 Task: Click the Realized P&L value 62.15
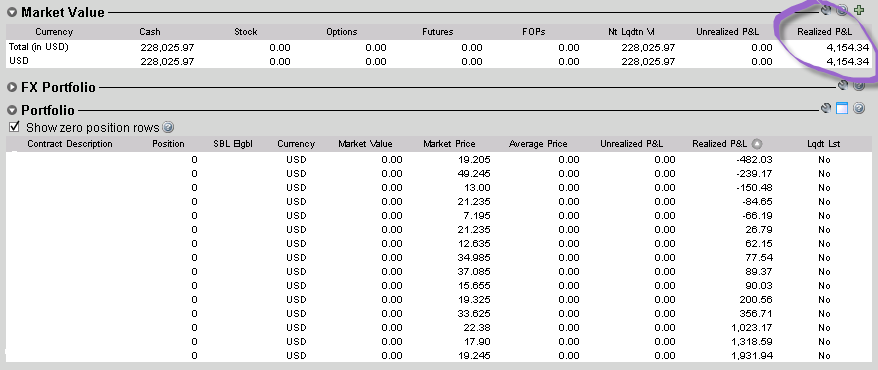coord(759,243)
